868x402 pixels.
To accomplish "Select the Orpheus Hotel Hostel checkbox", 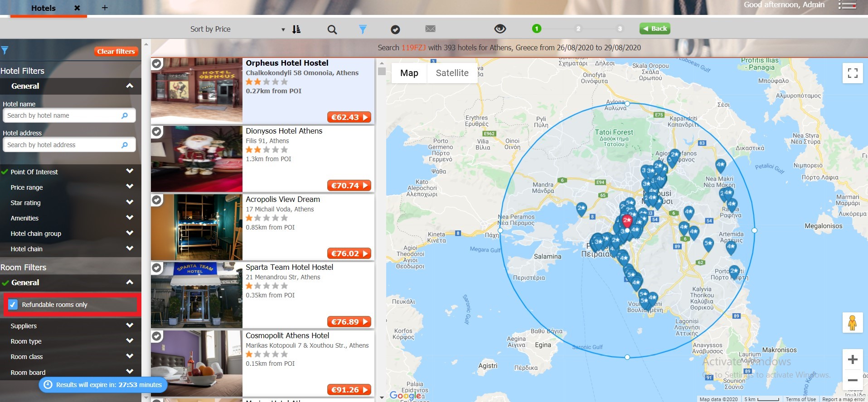I will pyautogui.click(x=157, y=64).
